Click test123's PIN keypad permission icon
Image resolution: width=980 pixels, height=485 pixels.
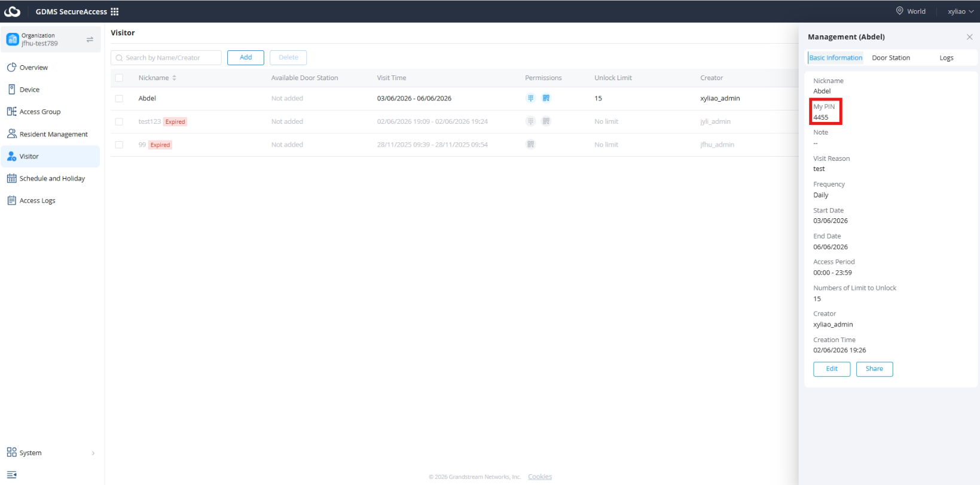tap(530, 121)
